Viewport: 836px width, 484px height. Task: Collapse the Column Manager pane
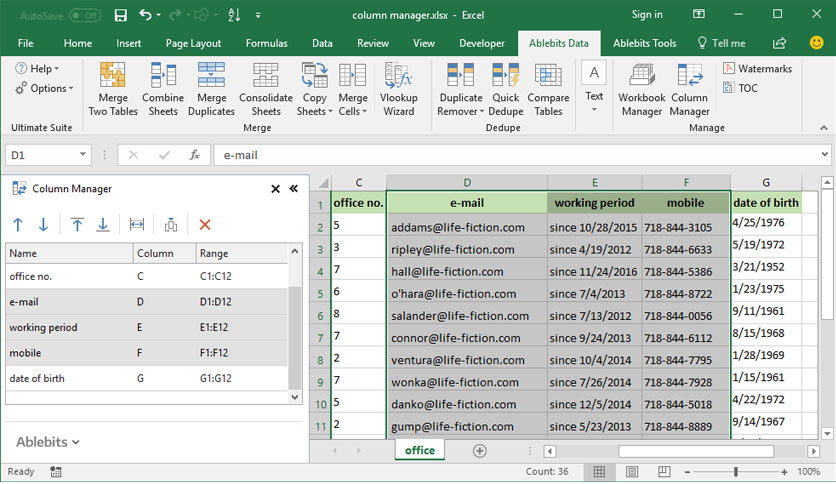pos(294,189)
